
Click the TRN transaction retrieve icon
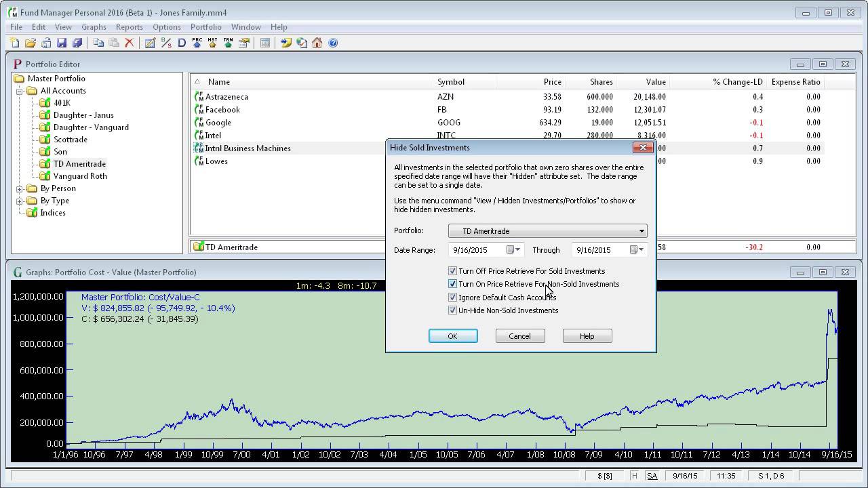(229, 43)
